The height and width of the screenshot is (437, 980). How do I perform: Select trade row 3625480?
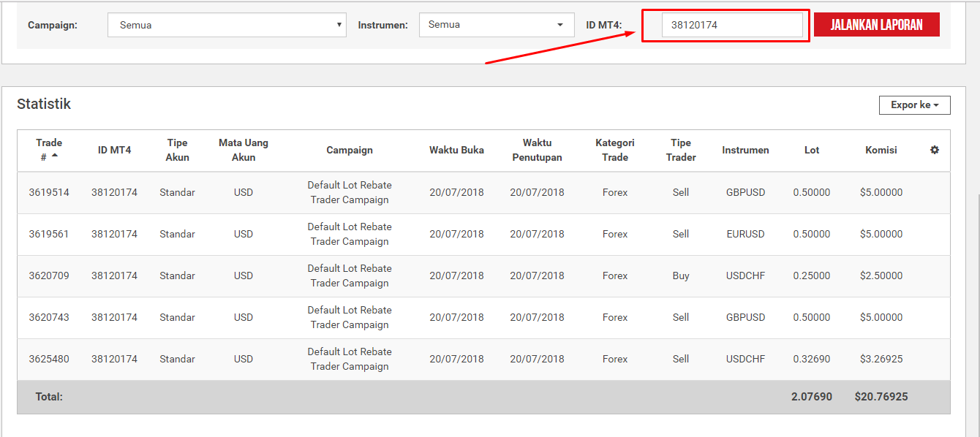tap(483, 360)
